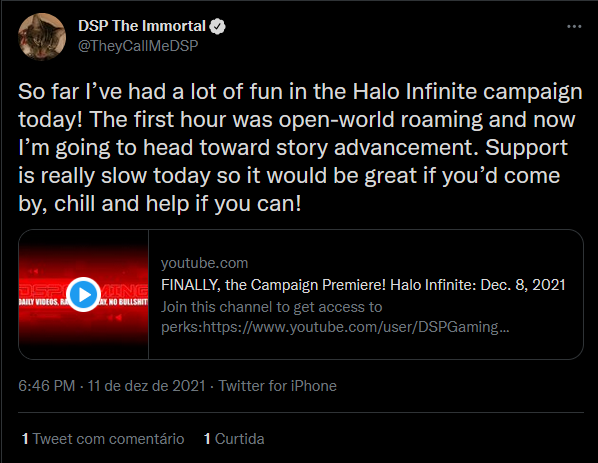The height and width of the screenshot is (463, 598).
Task: Click NO BULLSHIT banner text on thumbnail
Action: (128, 302)
